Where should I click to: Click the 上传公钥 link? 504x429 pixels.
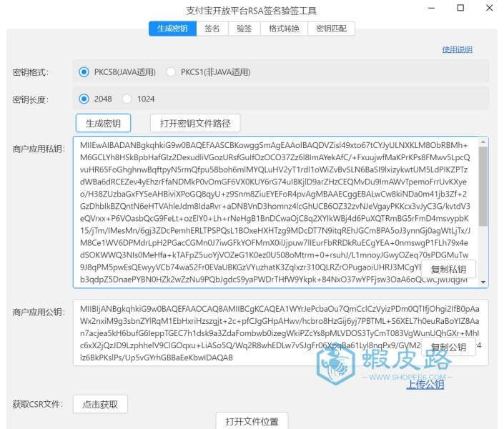(x=425, y=385)
